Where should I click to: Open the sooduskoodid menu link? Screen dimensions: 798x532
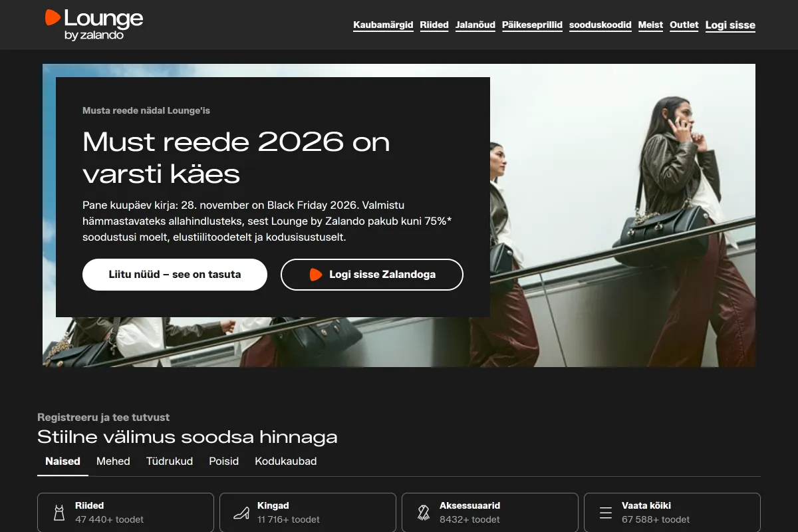click(600, 25)
